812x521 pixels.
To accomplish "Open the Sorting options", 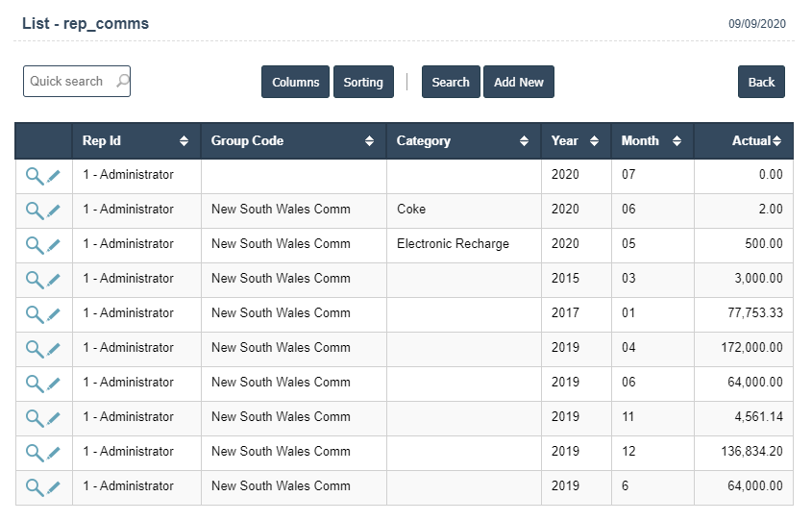I will [363, 82].
